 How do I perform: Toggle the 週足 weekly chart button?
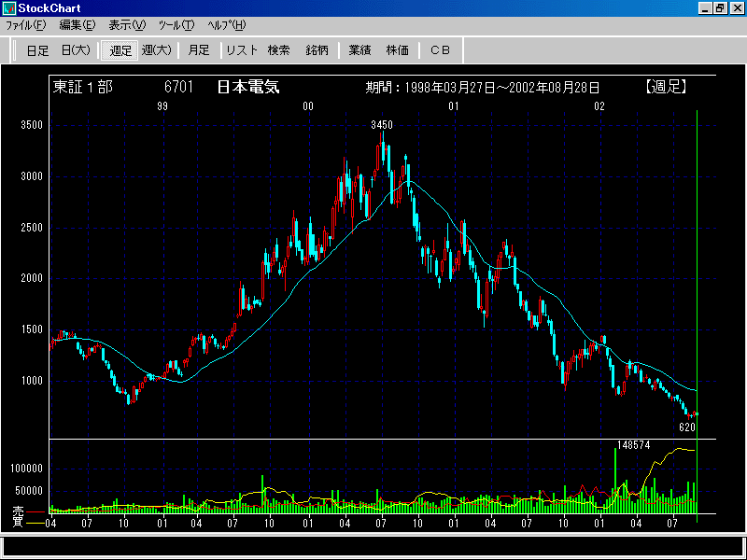(120, 50)
